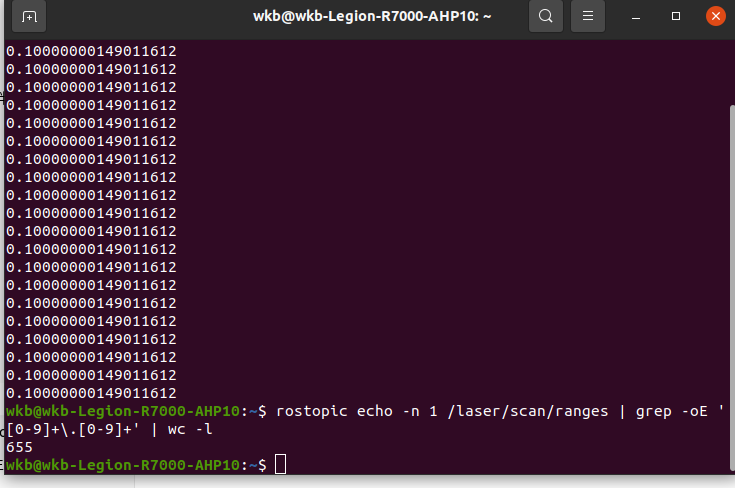Click the terminal vertical scrollbar
This screenshot has width=735, height=488.
[x=732, y=287]
